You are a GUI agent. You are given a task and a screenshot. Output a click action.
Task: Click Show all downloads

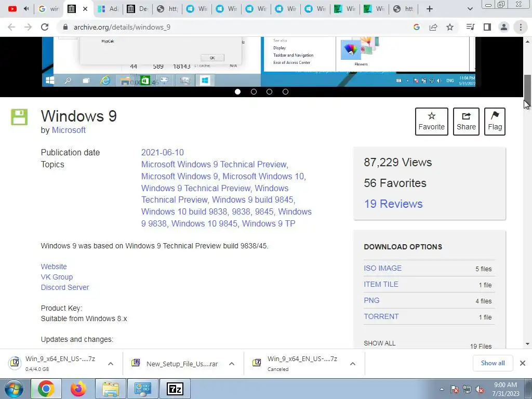(493, 363)
